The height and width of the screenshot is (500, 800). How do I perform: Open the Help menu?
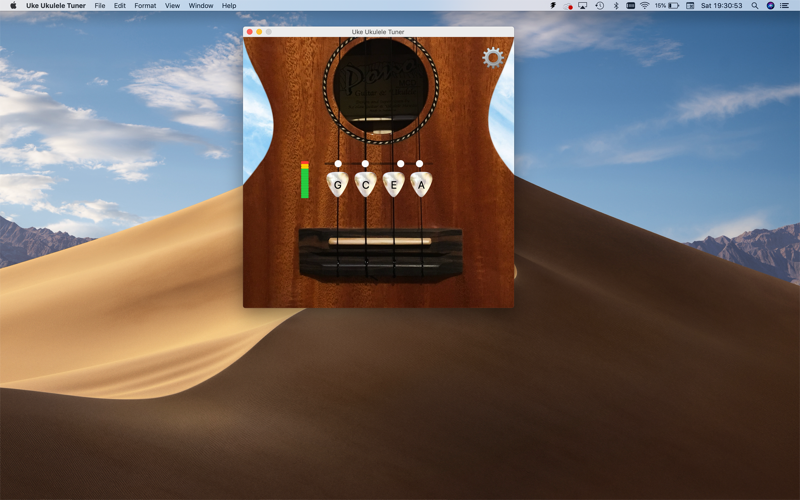point(229,6)
